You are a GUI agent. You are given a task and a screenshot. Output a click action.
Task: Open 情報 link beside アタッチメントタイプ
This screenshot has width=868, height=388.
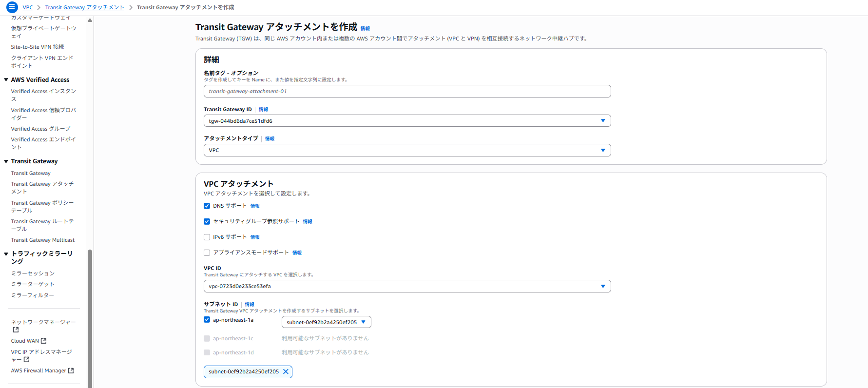pos(270,138)
